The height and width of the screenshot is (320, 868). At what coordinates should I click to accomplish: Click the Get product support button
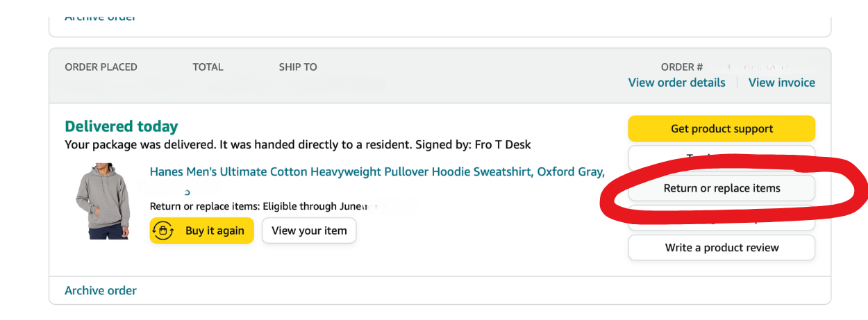(x=721, y=128)
